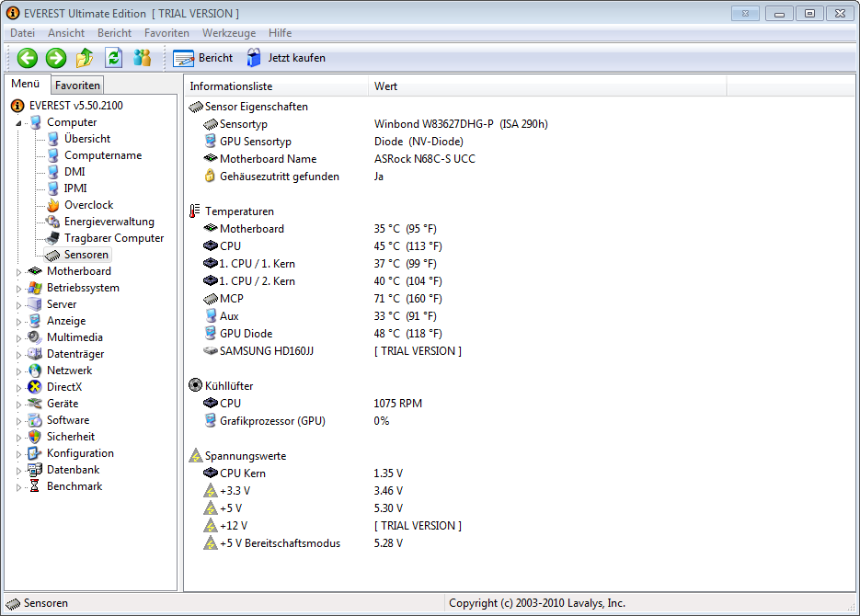Open the Bericht menu
Viewport: 860px width, 616px height.
point(115,33)
